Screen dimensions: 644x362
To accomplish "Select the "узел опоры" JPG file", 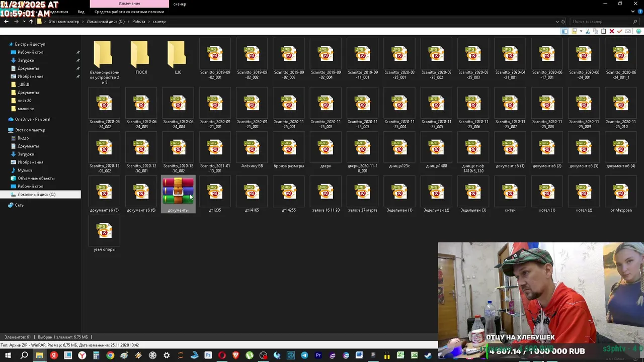I will (105, 233).
